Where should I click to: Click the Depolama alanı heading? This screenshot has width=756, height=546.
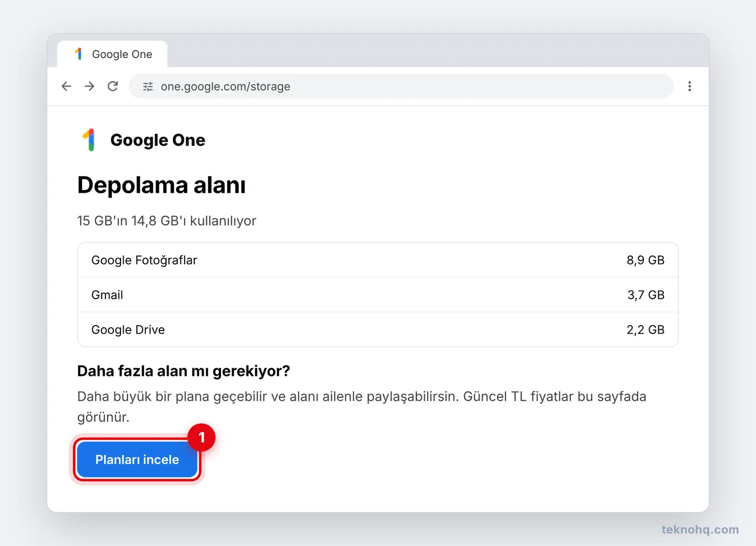coord(161,185)
